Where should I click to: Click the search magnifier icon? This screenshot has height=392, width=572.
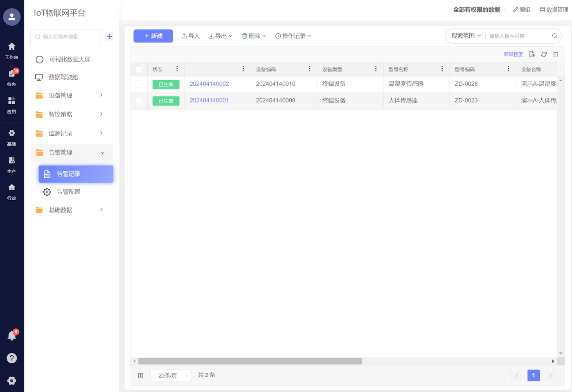click(554, 36)
